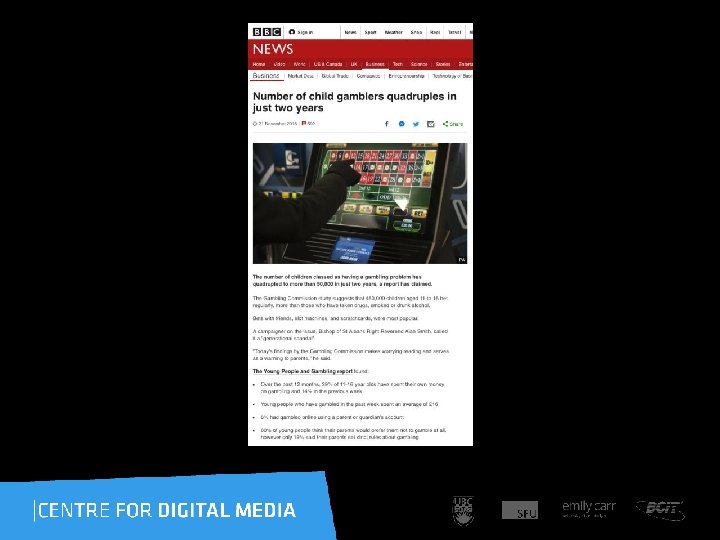This screenshot has width=720, height=540.
Task: Go to UK in the red navigation
Action: [x=354, y=64]
